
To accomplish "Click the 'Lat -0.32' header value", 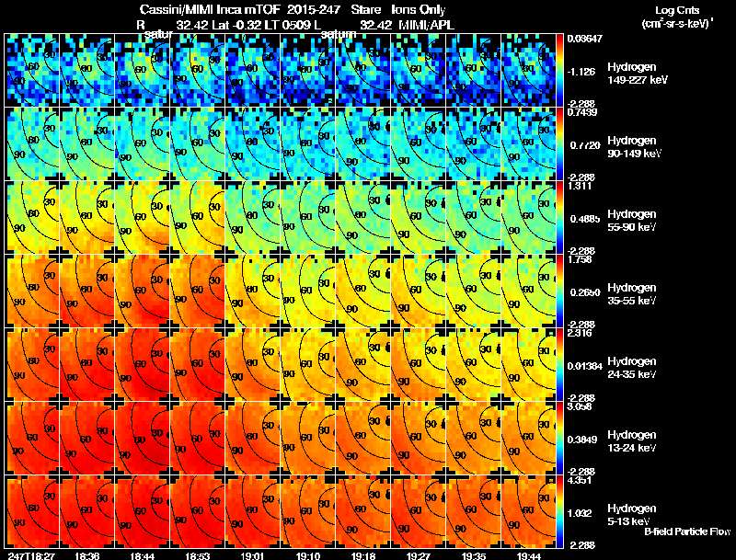I will coord(236,25).
